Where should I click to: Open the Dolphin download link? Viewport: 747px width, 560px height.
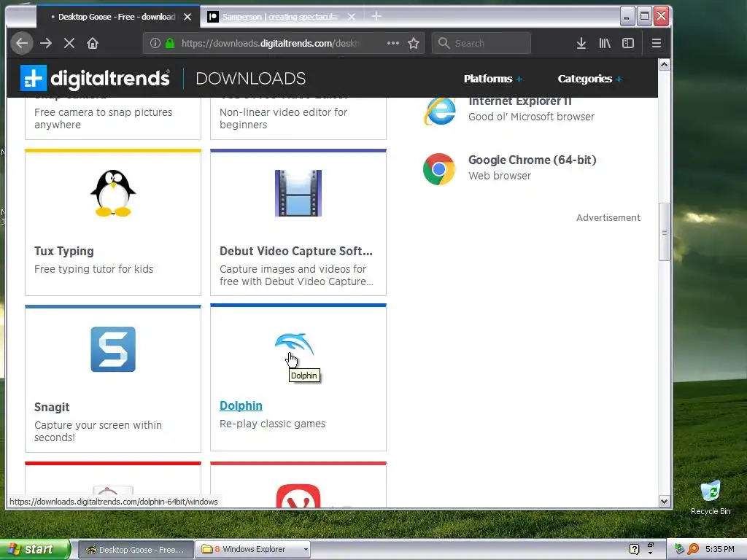point(241,405)
